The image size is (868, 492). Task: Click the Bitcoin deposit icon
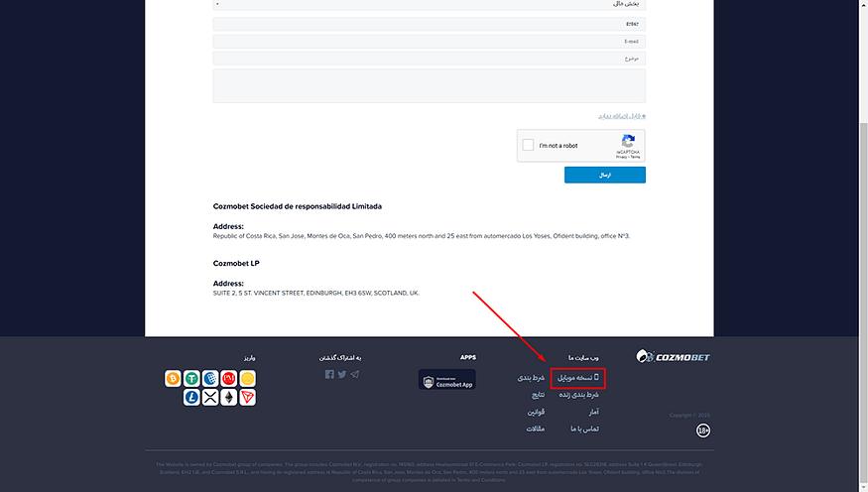pos(173,379)
